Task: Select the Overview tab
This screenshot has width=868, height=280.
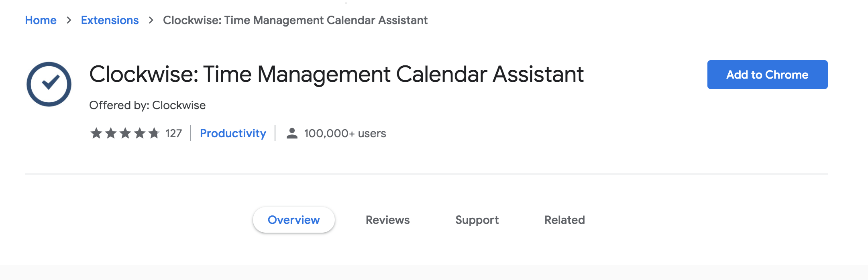Action: [293, 220]
